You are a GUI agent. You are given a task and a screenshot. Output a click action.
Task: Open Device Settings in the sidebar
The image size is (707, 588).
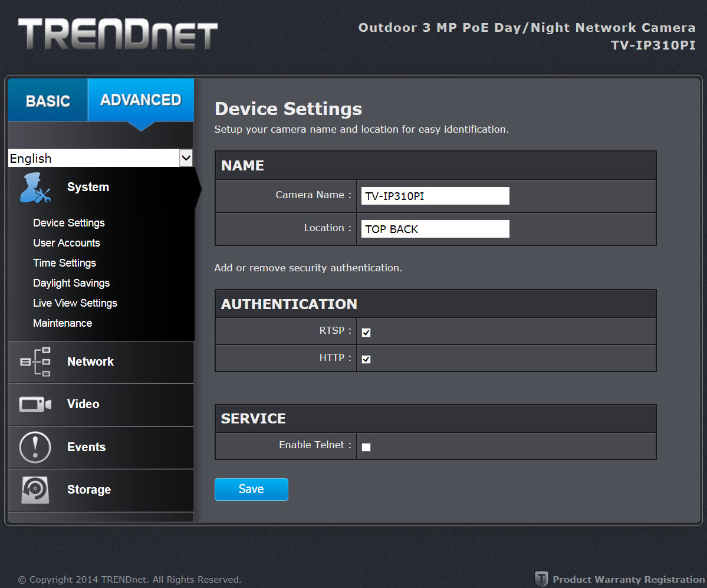[x=68, y=223]
